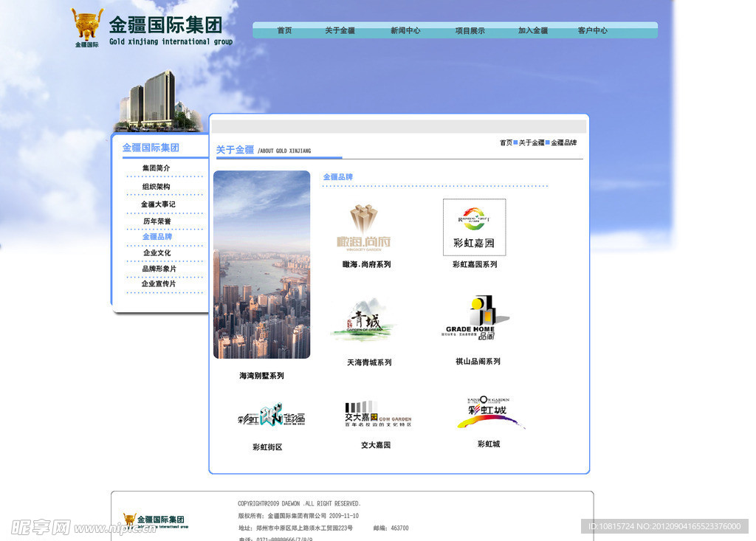Click the 瞰海.尚府系列 caption

[366, 265]
